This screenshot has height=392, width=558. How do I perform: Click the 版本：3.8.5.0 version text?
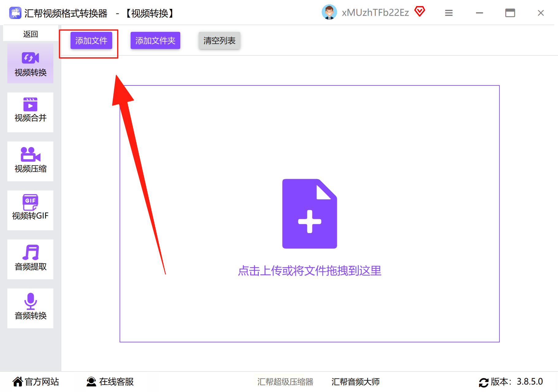pos(517,382)
